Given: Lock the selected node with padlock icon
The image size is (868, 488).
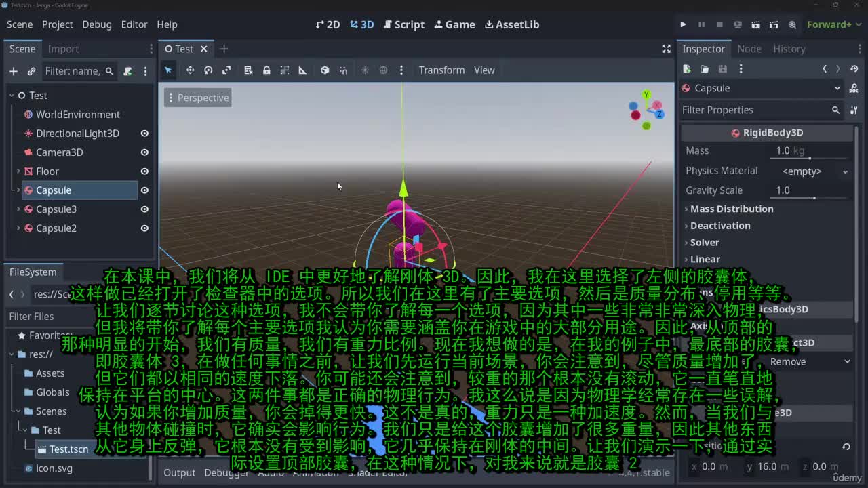Looking at the screenshot, I should point(267,70).
